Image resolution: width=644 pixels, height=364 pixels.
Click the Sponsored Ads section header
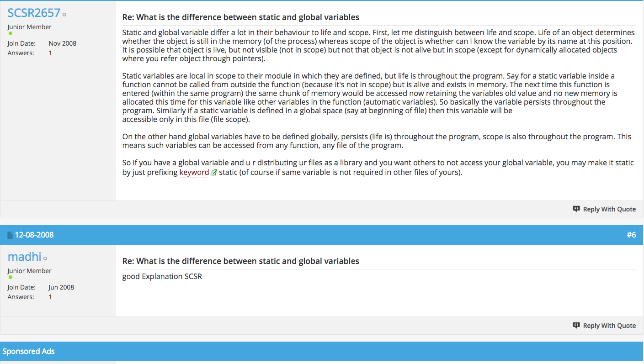click(x=322, y=351)
